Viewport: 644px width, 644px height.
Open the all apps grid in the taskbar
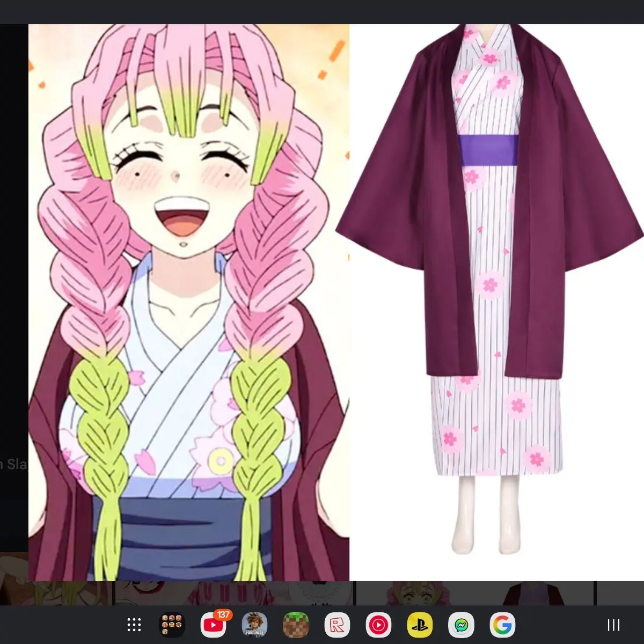134,625
